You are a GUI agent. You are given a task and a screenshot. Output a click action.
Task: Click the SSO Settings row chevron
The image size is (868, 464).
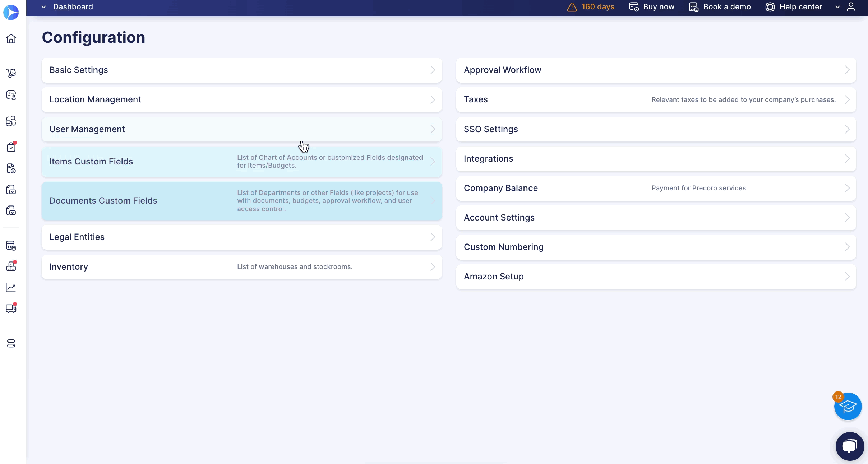coord(847,129)
